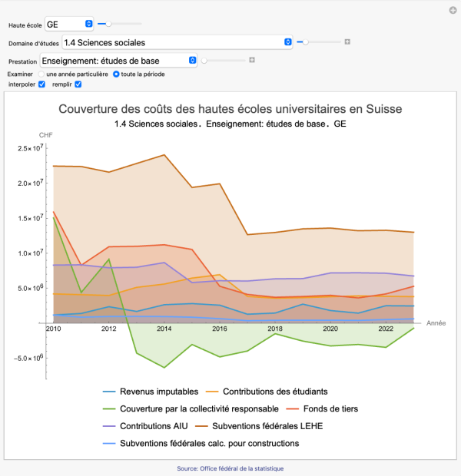Screen dimensions: 461x476
Task: Open the Prestation Enseignement dropdown
Action: (x=119, y=60)
